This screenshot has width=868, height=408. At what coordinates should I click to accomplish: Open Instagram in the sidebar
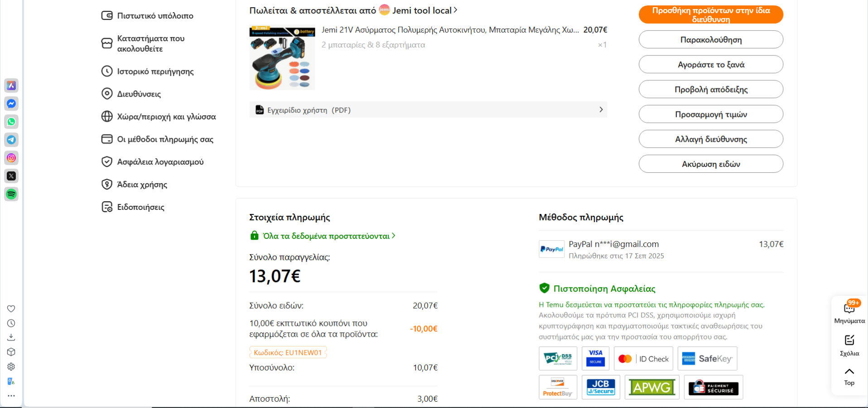point(11,158)
